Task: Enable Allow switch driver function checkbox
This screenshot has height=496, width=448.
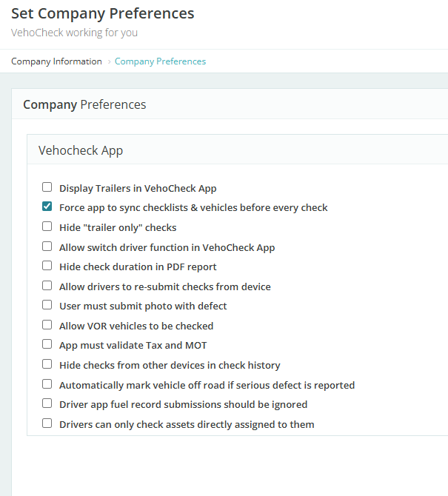Action: (x=47, y=247)
